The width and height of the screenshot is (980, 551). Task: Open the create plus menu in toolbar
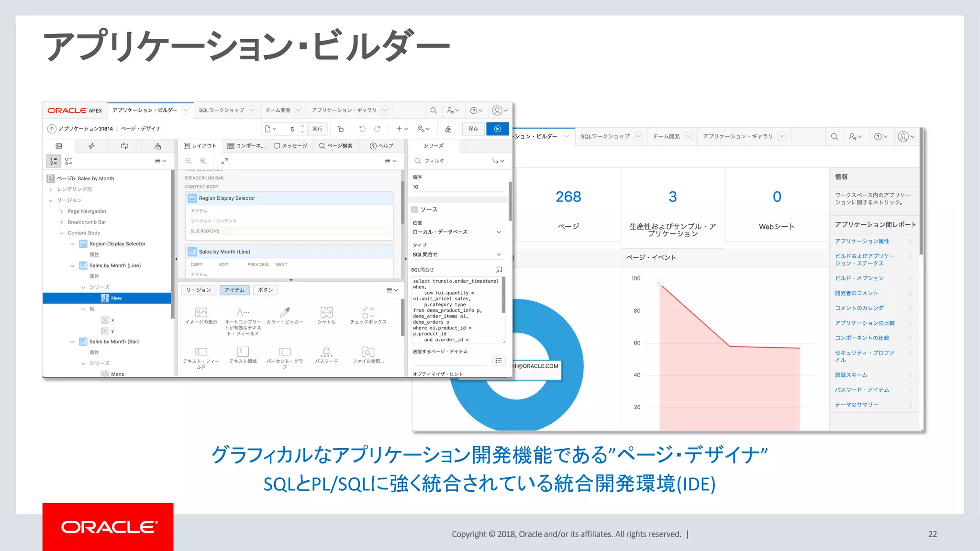tap(402, 129)
